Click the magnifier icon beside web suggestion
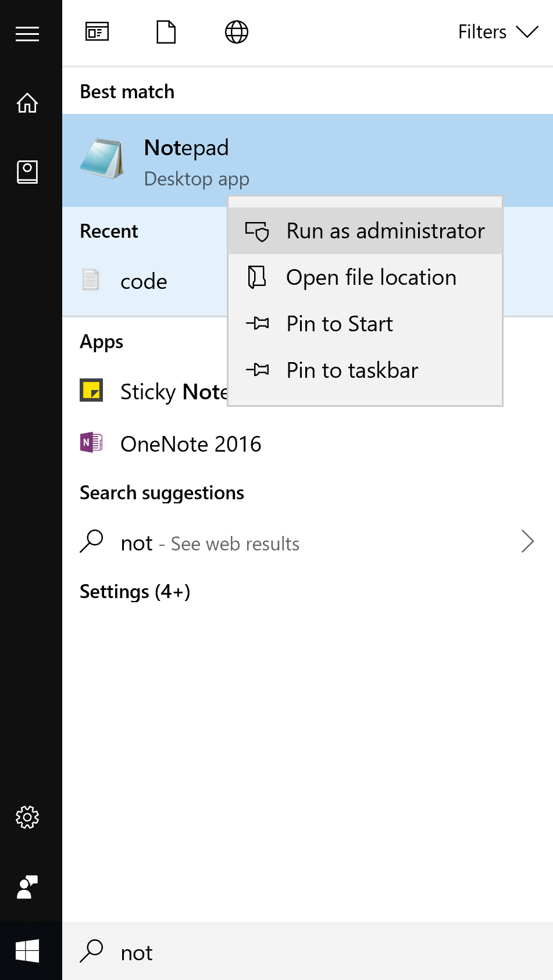The height and width of the screenshot is (980, 553). tap(91, 541)
